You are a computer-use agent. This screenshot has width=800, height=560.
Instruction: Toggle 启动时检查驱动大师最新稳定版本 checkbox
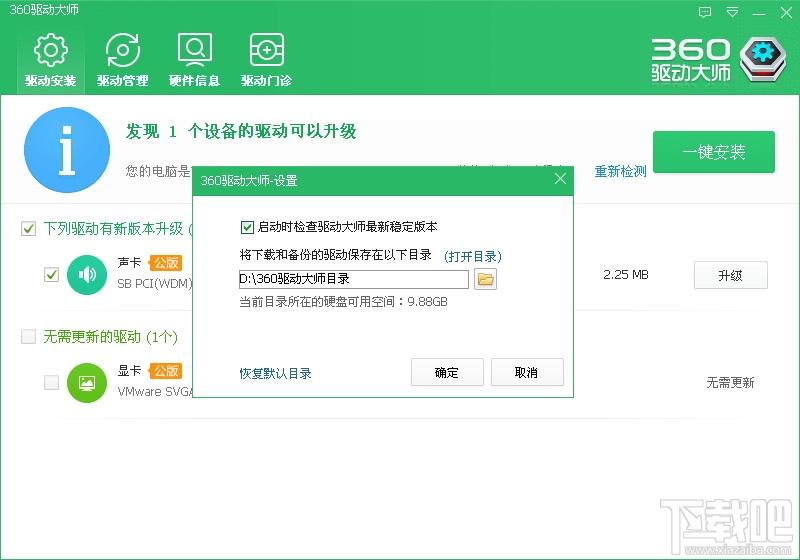[x=248, y=227]
